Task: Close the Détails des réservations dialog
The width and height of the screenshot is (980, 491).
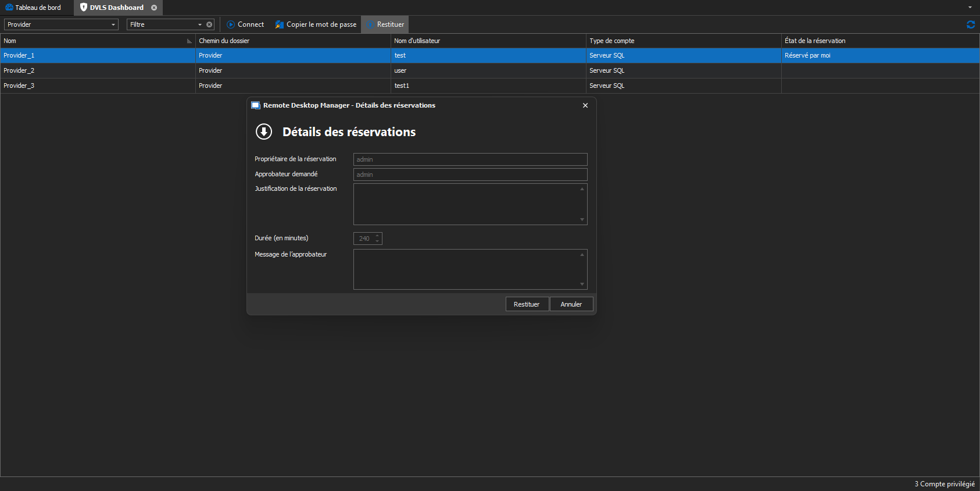Action: point(585,105)
